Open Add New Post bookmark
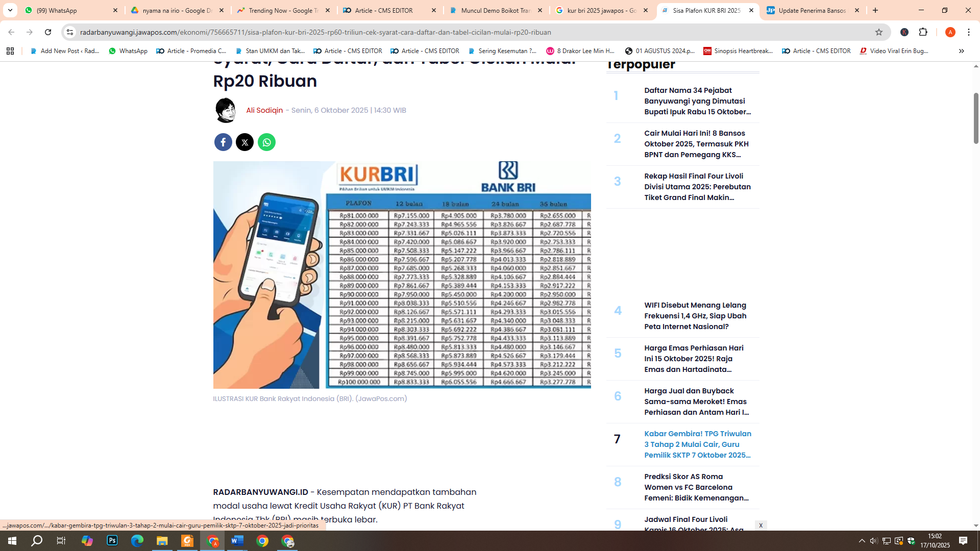The height and width of the screenshot is (551, 980). click(x=65, y=51)
